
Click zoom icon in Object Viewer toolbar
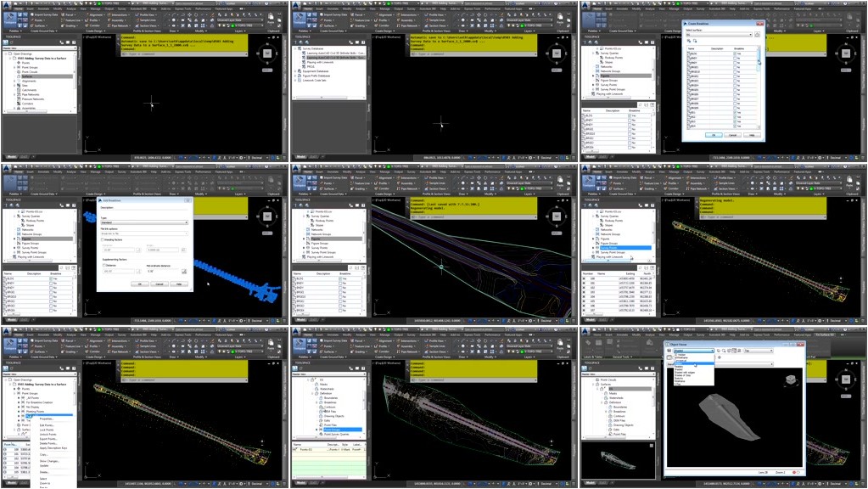725,351
